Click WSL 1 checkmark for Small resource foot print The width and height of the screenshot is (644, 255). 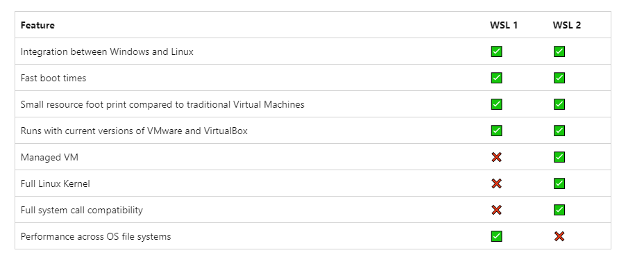pyautogui.click(x=496, y=104)
